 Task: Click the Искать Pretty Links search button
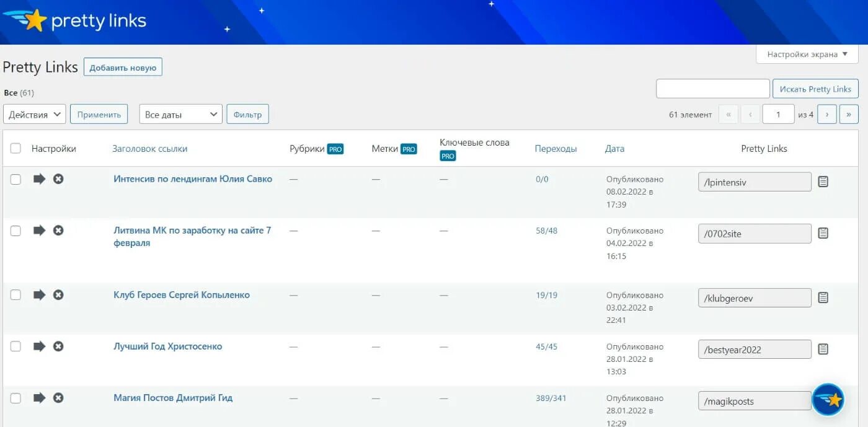pos(815,89)
